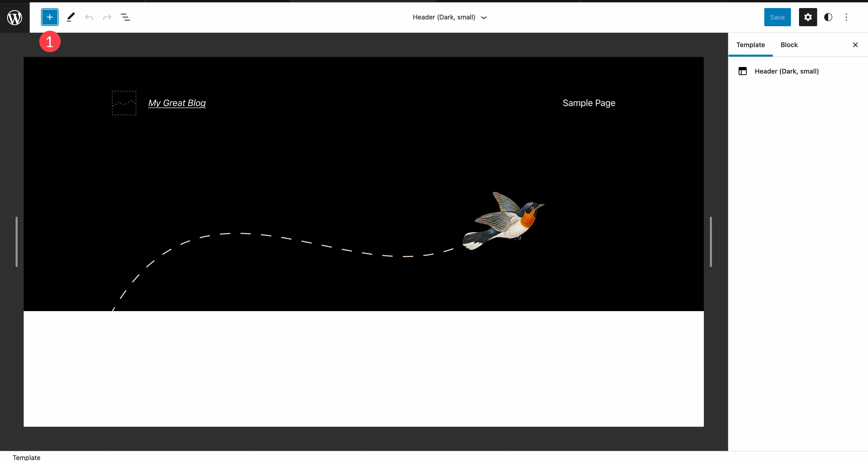The width and height of the screenshot is (868, 461).
Task: Close the sidebar panel
Action: point(855,45)
